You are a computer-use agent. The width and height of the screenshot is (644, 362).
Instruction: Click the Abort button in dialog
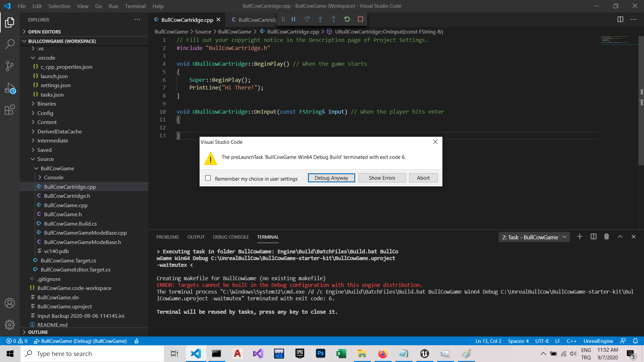tap(423, 178)
